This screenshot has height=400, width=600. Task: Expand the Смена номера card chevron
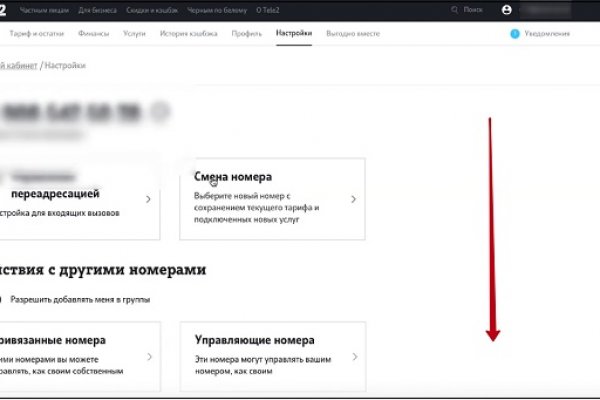point(353,199)
